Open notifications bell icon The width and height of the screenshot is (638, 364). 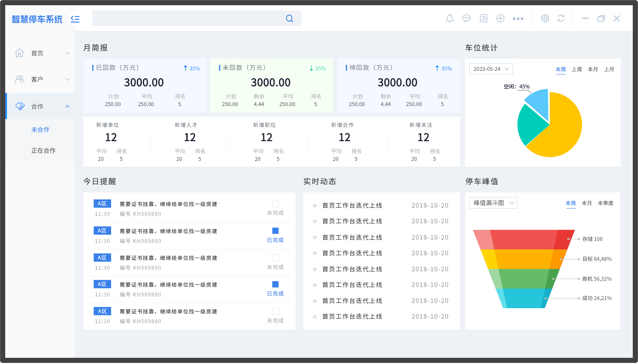450,19
